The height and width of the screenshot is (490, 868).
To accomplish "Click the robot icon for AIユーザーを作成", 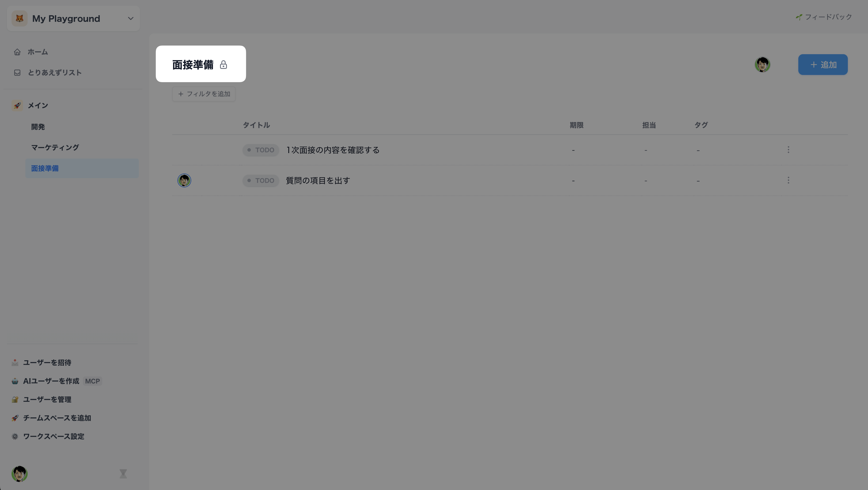I will point(15,381).
